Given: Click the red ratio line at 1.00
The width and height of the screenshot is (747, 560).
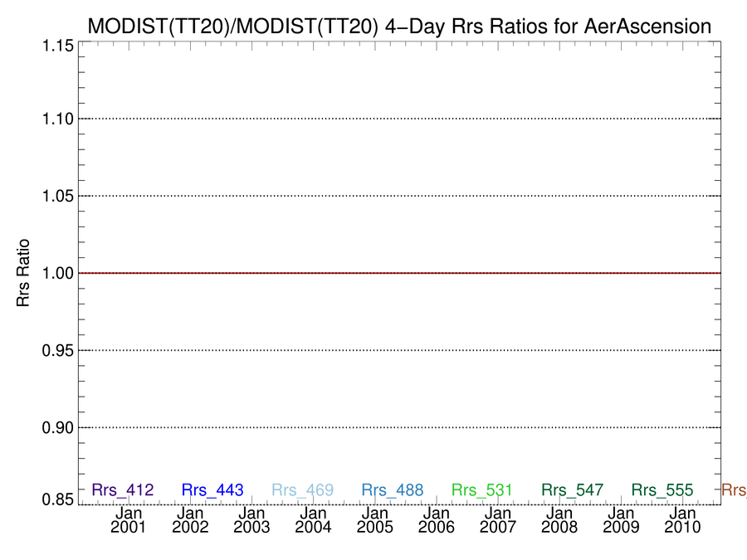Looking at the screenshot, I should 400,273.
